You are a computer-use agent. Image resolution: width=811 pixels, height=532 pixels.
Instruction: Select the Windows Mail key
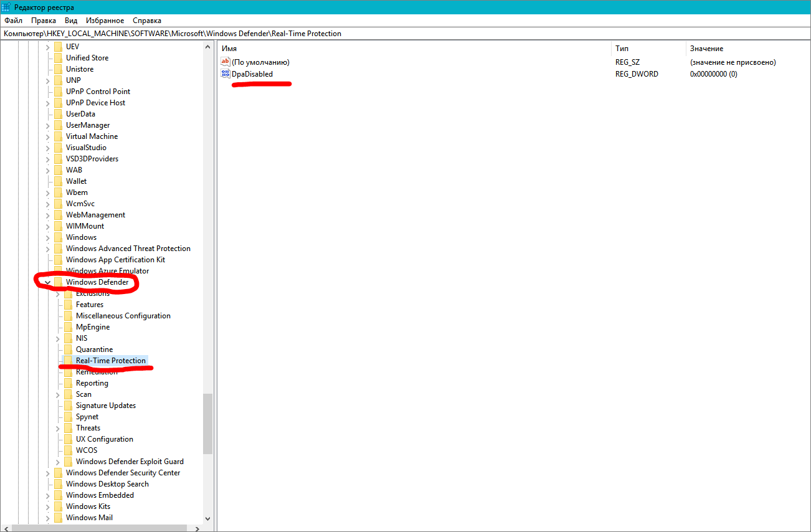89,518
